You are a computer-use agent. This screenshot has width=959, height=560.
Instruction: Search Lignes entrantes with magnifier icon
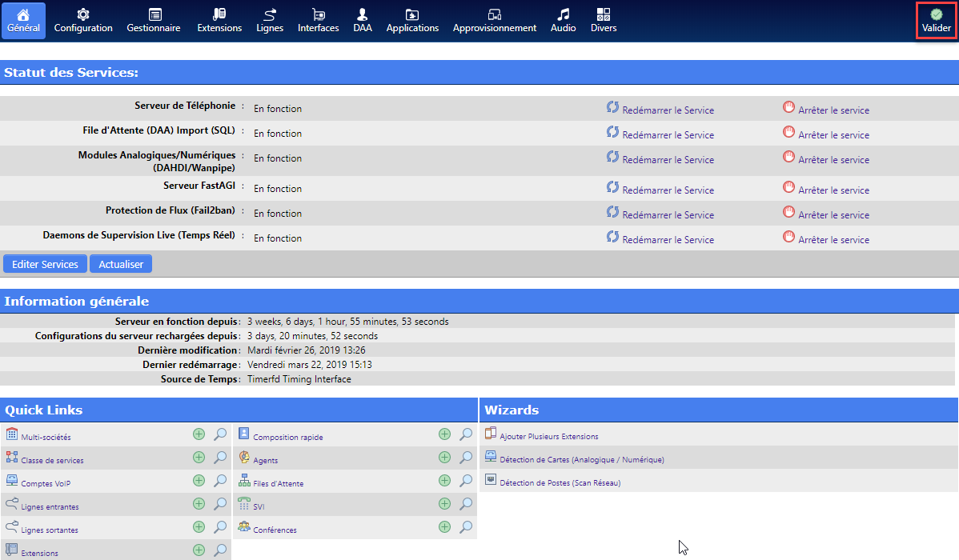[x=220, y=504]
